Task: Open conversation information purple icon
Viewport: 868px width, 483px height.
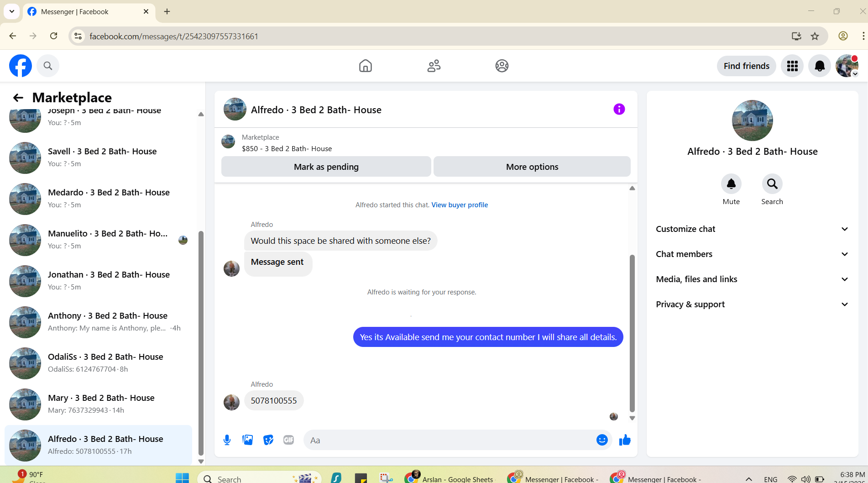Action: 619,109
